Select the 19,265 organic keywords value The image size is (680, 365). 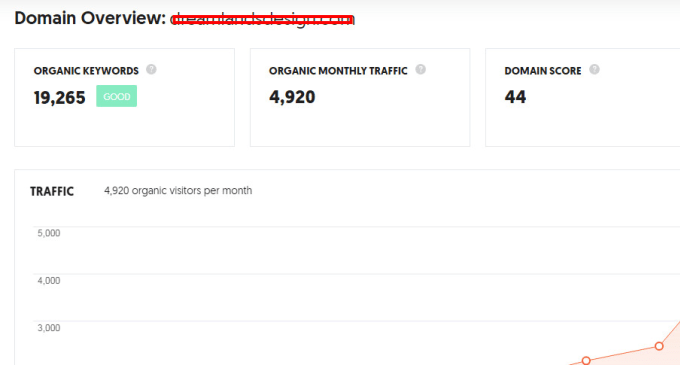(x=59, y=98)
